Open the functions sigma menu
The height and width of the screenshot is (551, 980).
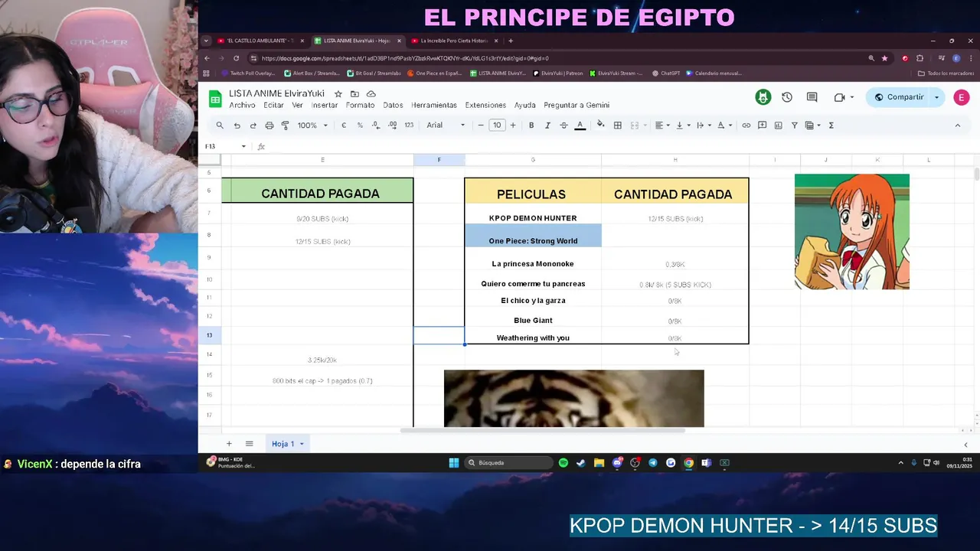click(831, 126)
